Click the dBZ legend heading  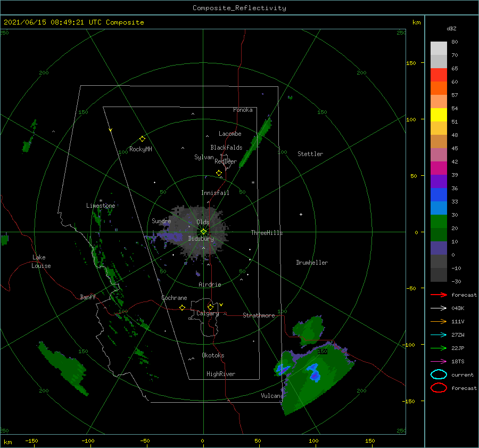tap(451, 29)
